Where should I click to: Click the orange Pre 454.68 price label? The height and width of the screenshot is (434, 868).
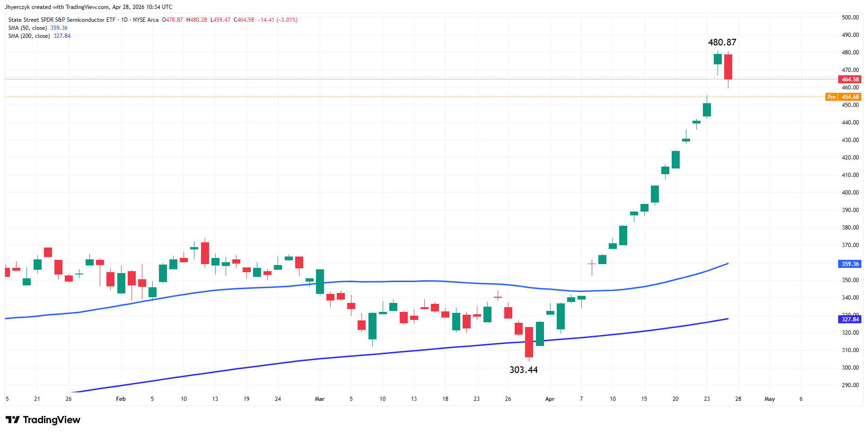click(x=843, y=97)
